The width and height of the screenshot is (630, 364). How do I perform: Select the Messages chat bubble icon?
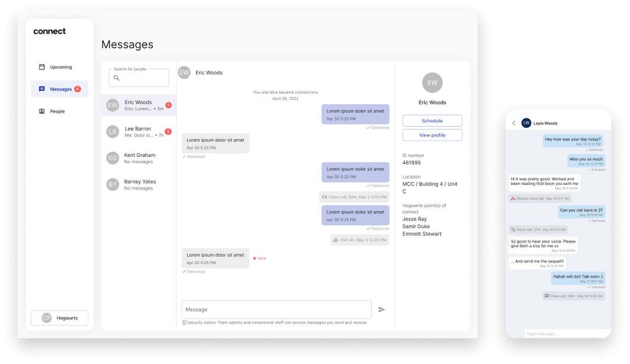tap(41, 89)
